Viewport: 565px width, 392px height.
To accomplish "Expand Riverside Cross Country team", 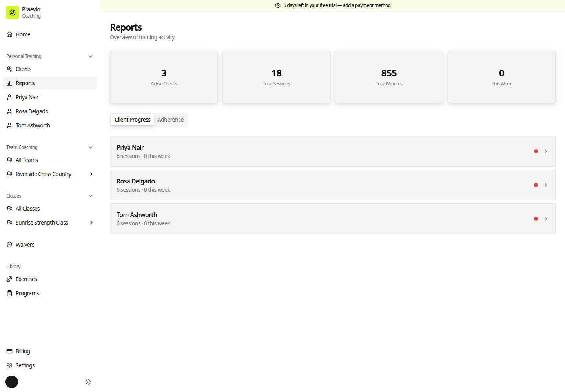I will point(91,174).
